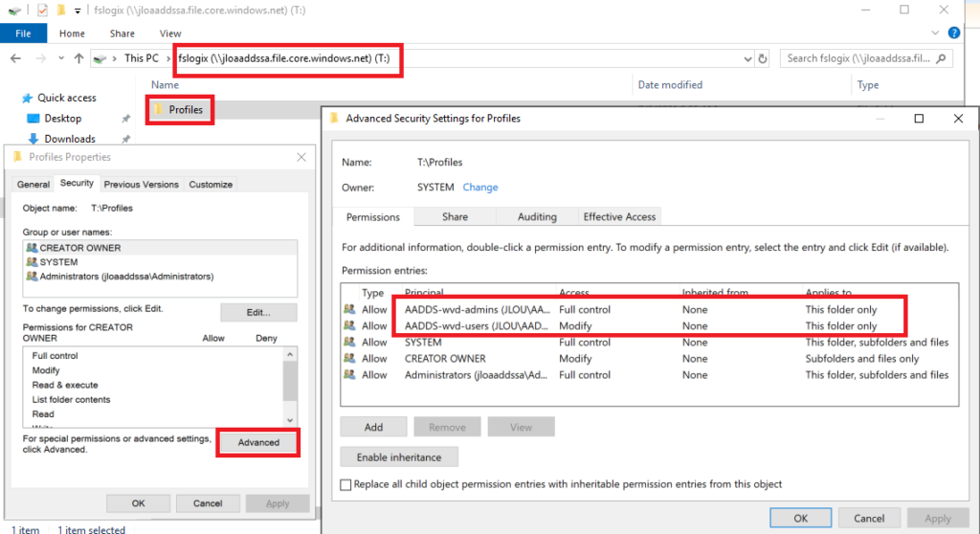
Task: Open Downloads in navigation pane
Action: pos(69,139)
